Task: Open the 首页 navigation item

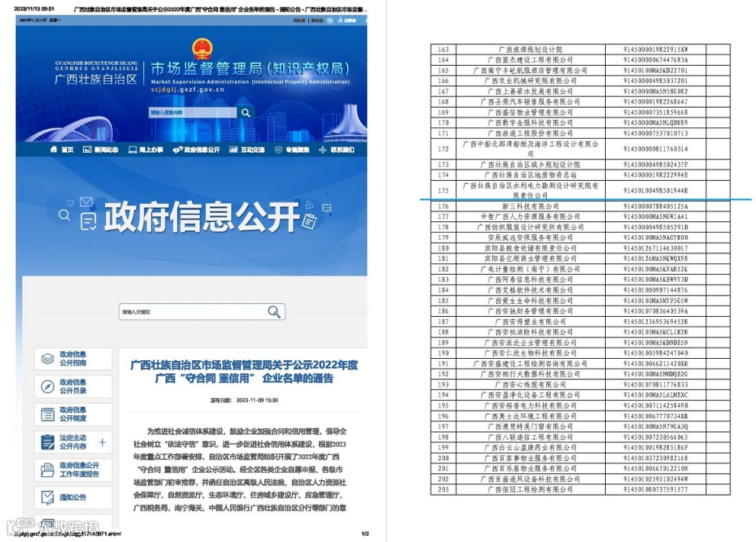Action: (67, 150)
